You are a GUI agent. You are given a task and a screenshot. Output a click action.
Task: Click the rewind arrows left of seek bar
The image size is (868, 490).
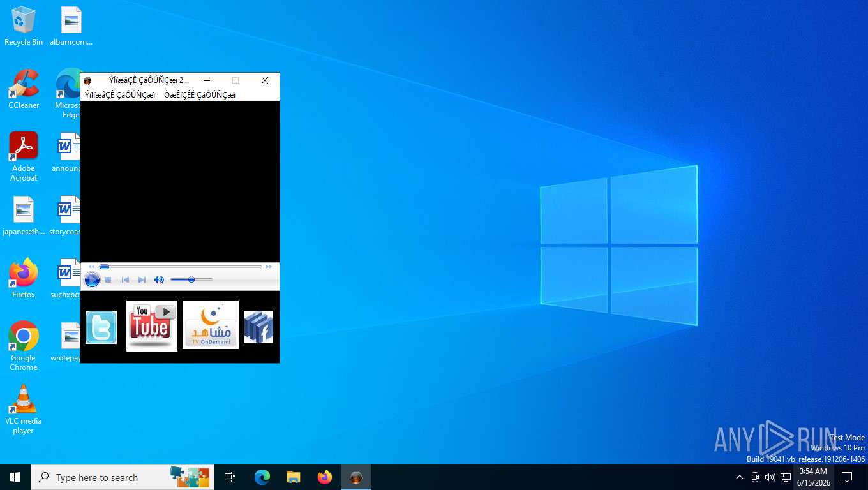(x=91, y=267)
